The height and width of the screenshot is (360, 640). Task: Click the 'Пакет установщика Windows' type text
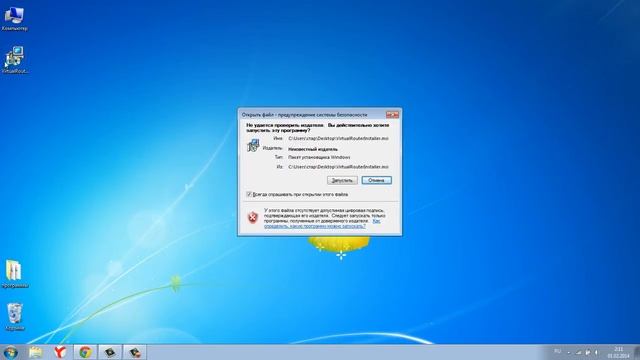click(319, 157)
